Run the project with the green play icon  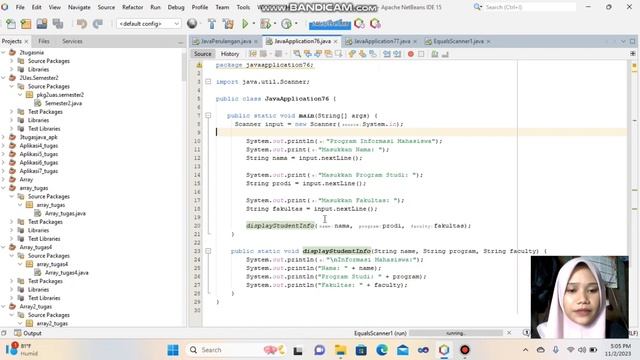tap(245, 24)
